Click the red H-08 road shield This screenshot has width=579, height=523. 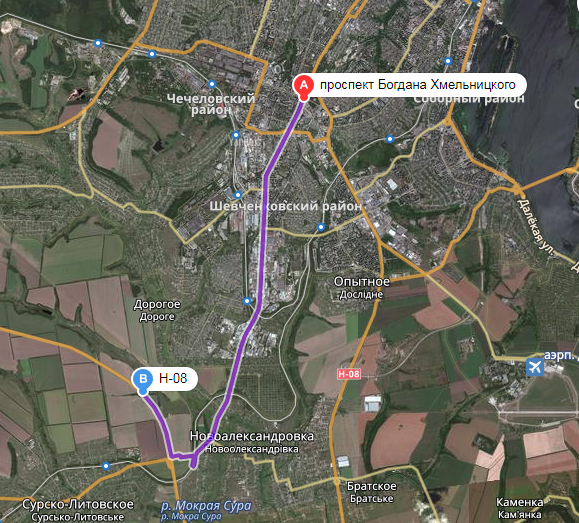click(x=349, y=374)
